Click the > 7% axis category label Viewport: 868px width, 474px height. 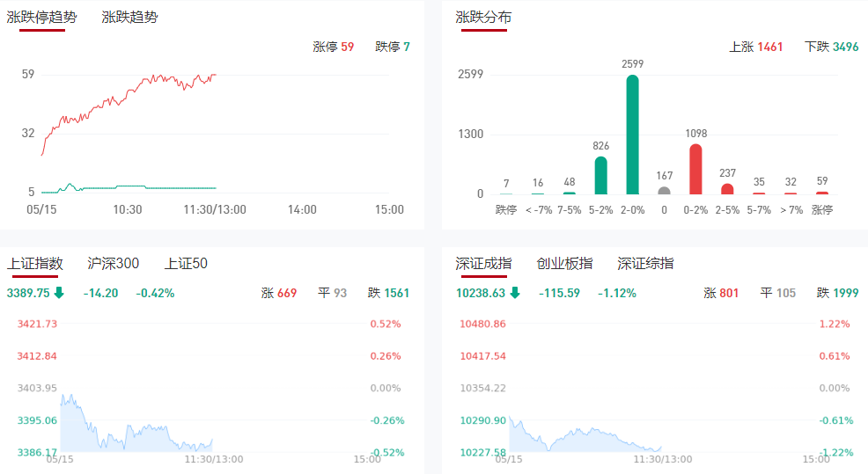(x=791, y=210)
